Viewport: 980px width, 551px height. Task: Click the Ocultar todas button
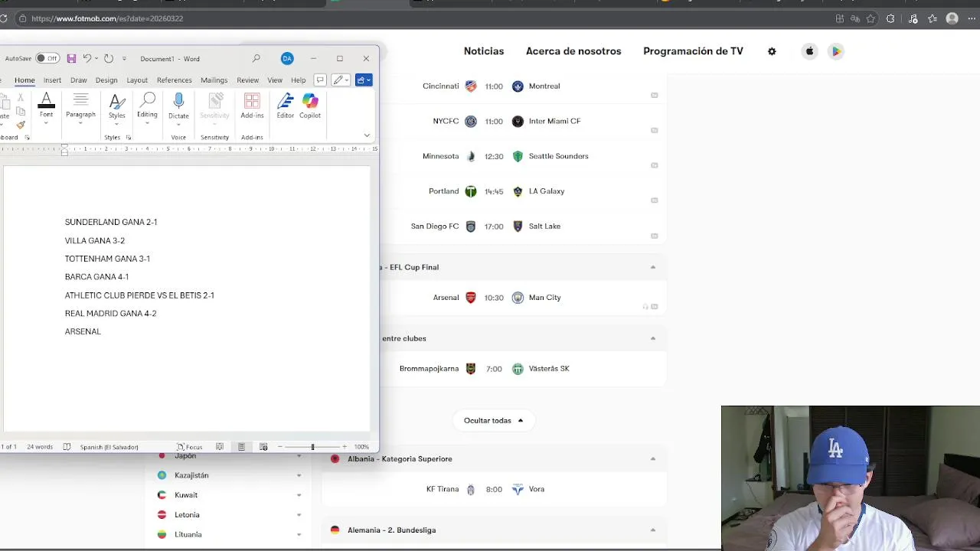493,420
